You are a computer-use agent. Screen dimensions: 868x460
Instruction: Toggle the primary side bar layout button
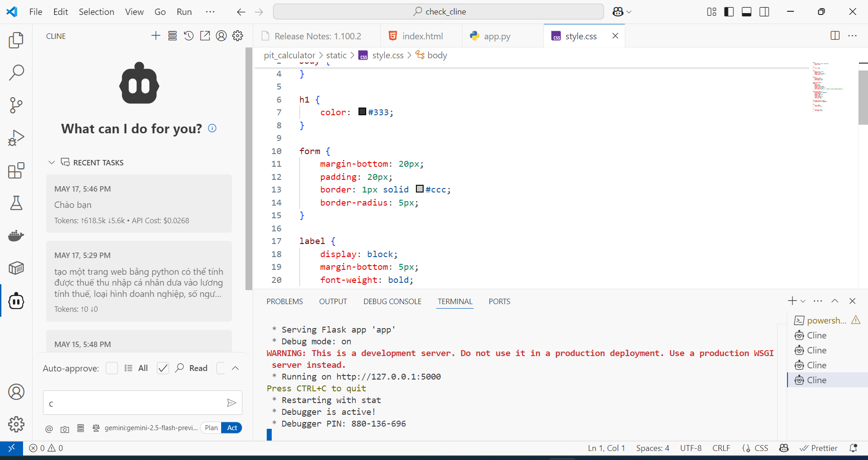(729, 12)
